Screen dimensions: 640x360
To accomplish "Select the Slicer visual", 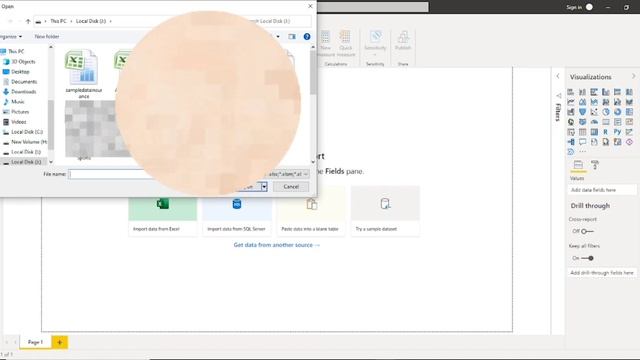I will 571,132.
